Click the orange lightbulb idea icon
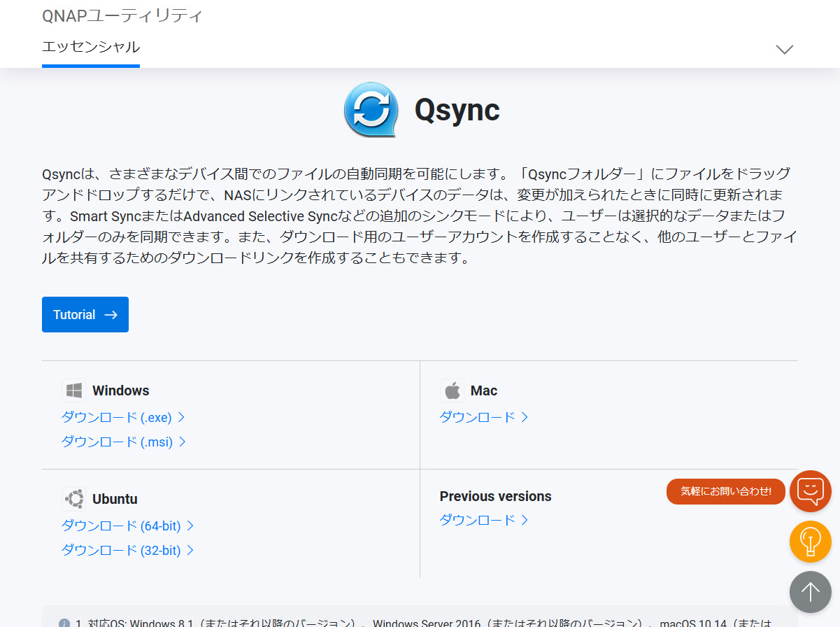840x627 pixels. pos(811,542)
